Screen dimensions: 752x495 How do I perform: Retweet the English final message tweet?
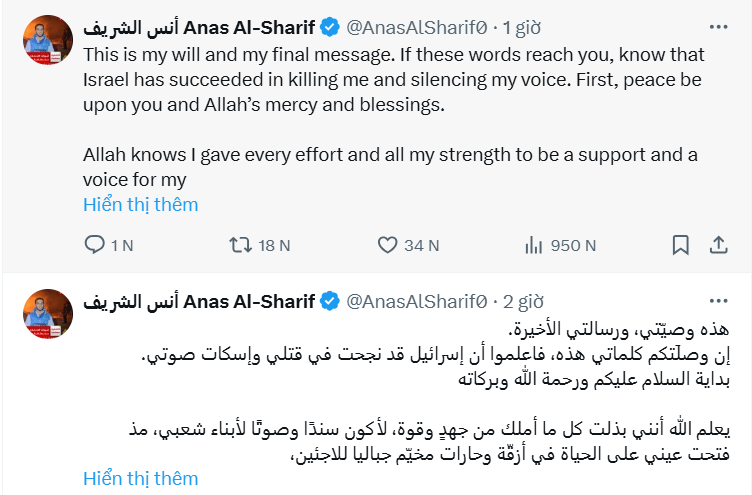[242, 244]
